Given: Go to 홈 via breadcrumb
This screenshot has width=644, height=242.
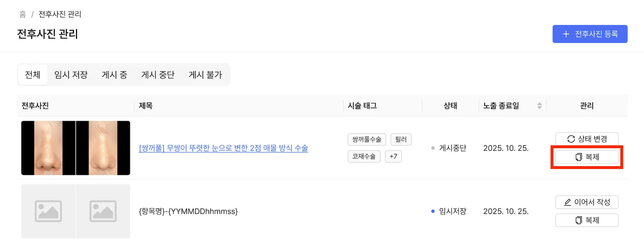Looking at the screenshot, I should point(23,14).
